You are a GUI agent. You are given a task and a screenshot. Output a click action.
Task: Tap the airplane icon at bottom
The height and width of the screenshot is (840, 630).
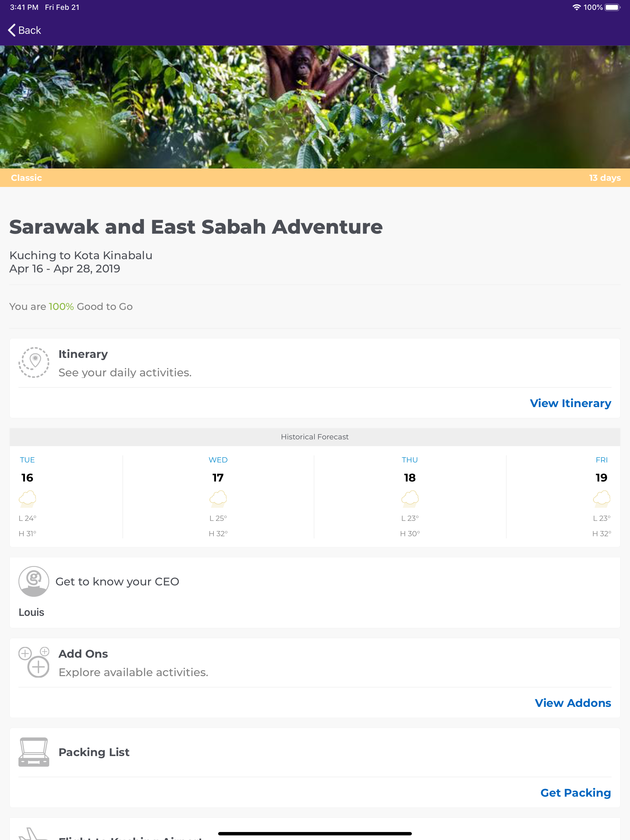click(33, 834)
